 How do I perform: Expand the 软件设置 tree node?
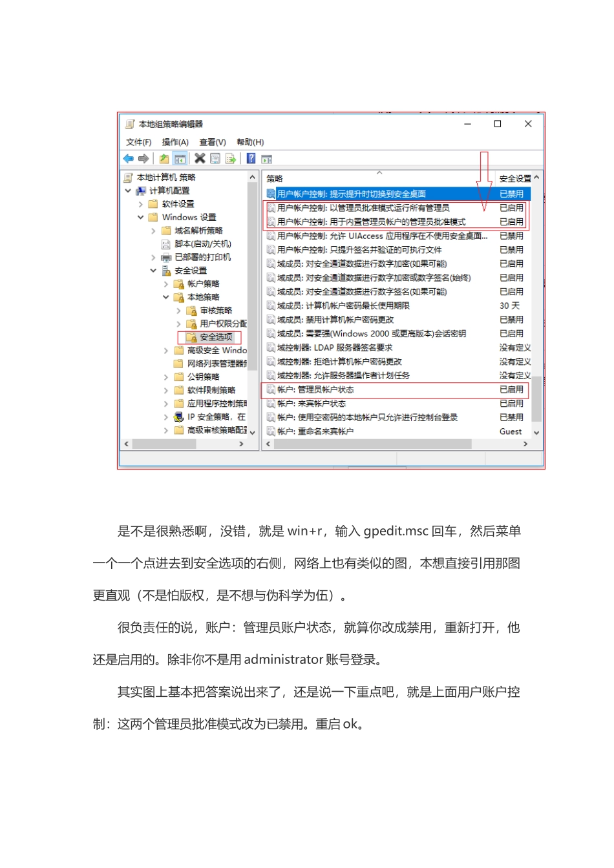141,204
